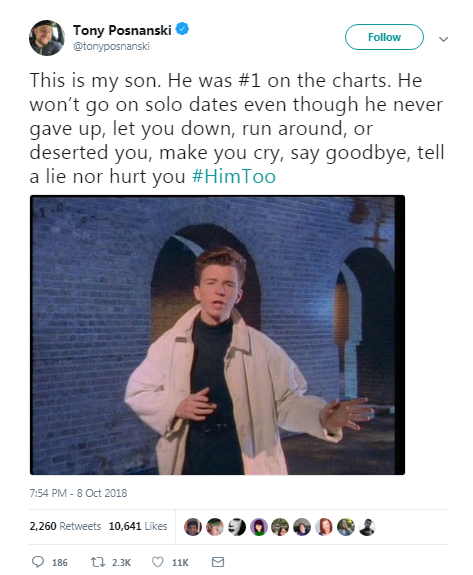This screenshot has width=473, height=575.
Task: Expand tweet options chevron
Action: click(444, 39)
